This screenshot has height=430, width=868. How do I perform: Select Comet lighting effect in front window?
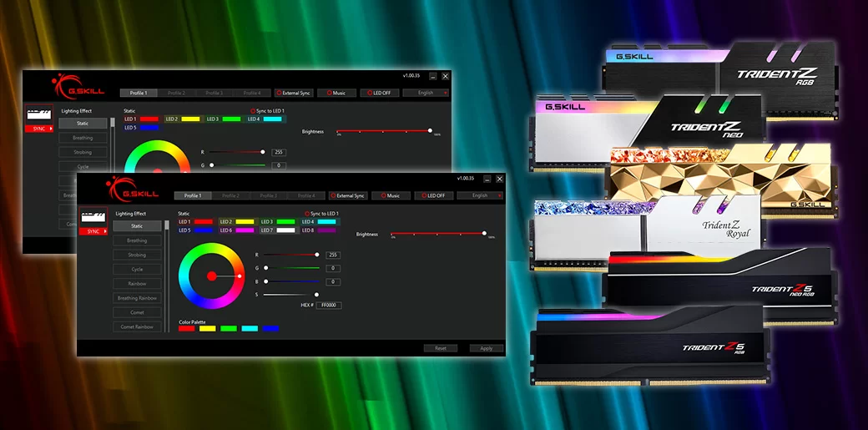[137, 312]
